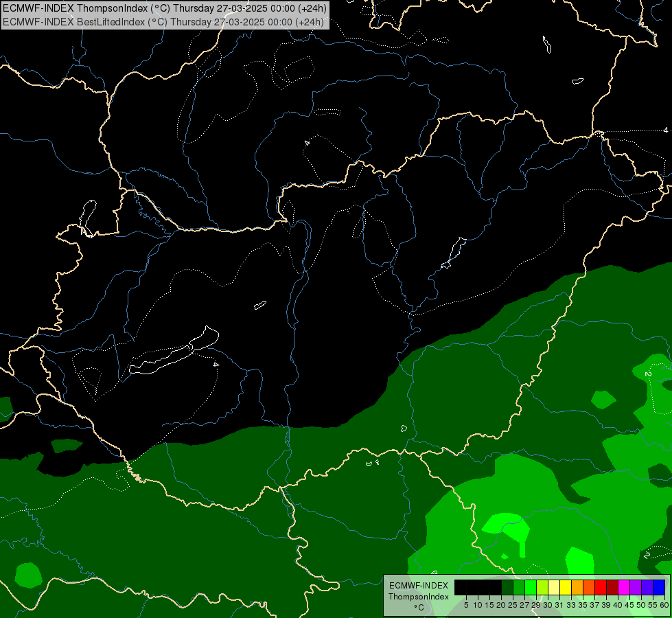This screenshot has height=618, width=672.
Task: Click the black legend swatch between 15 and 20
Action: [x=496, y=587]
